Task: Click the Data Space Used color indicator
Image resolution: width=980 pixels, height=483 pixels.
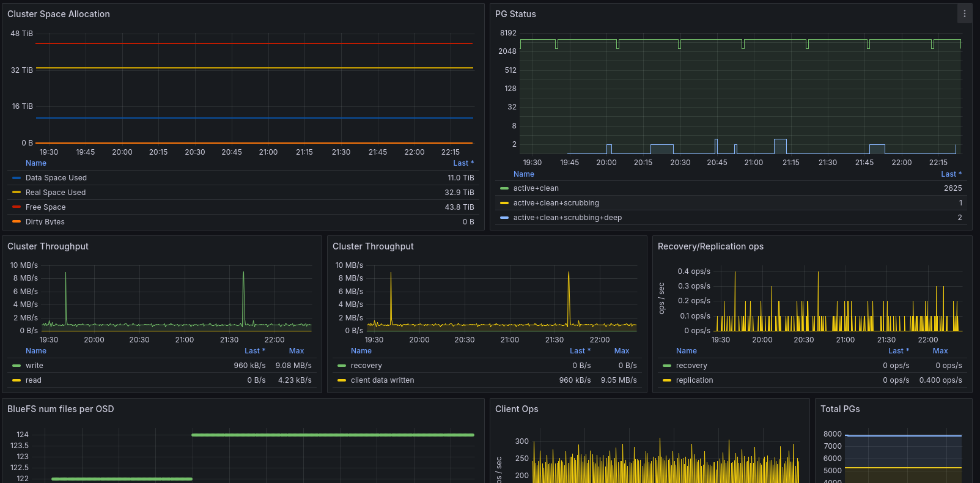Action: pyautogui.click(x=17, y=178)
